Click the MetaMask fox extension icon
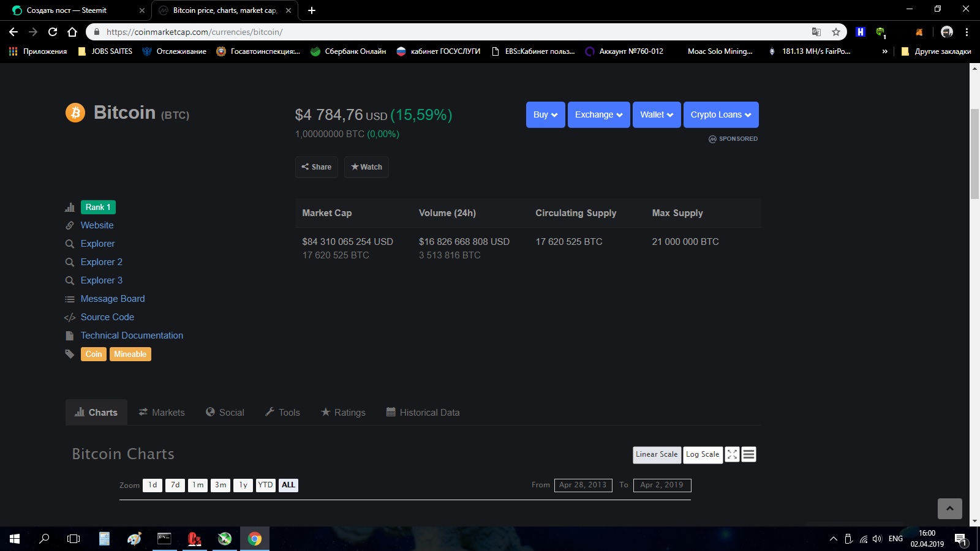Image resolution: width=980 pixels, height=551 pixels. pos(919,32)
